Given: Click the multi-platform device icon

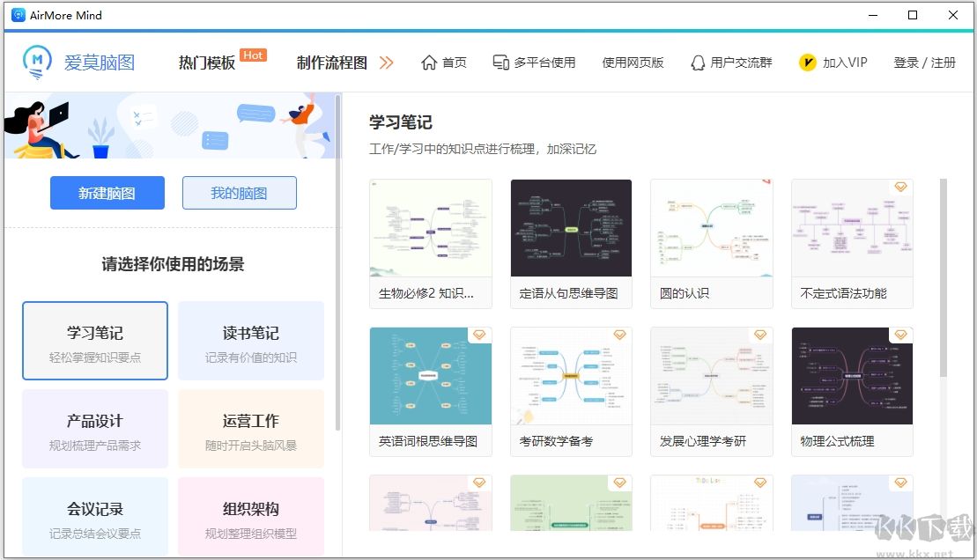Looking at the screenshot, I should 501,63.
